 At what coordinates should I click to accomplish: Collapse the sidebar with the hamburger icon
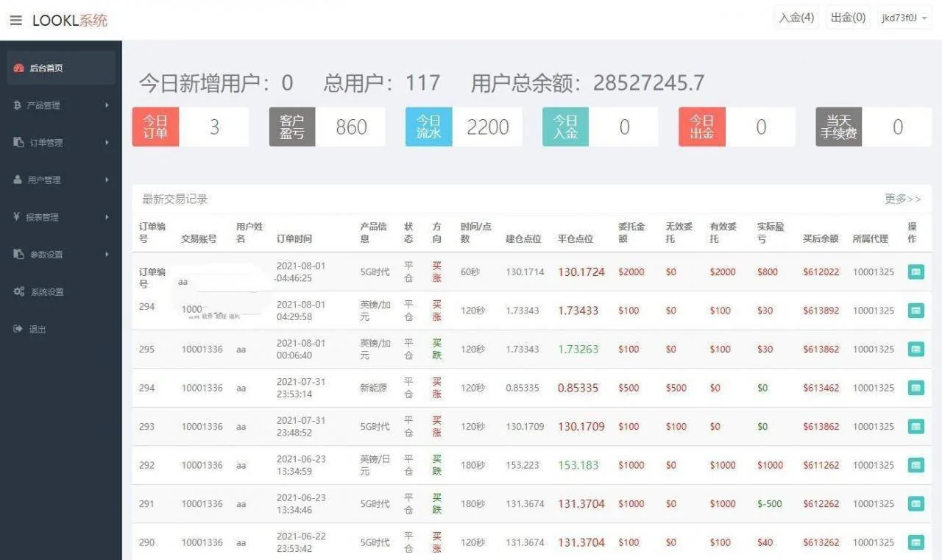tap(16, 20)
